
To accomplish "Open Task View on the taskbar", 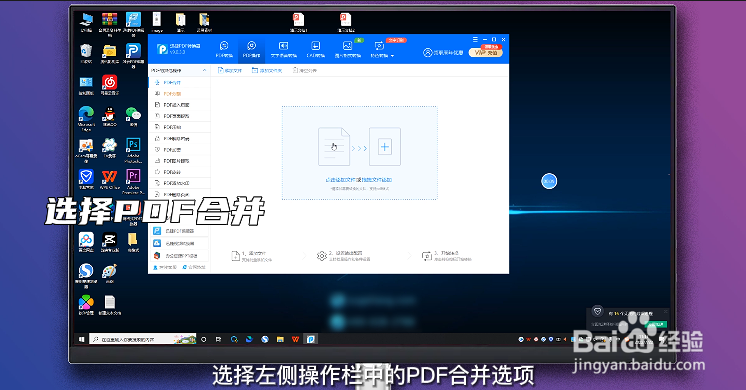I will [218, 339].
